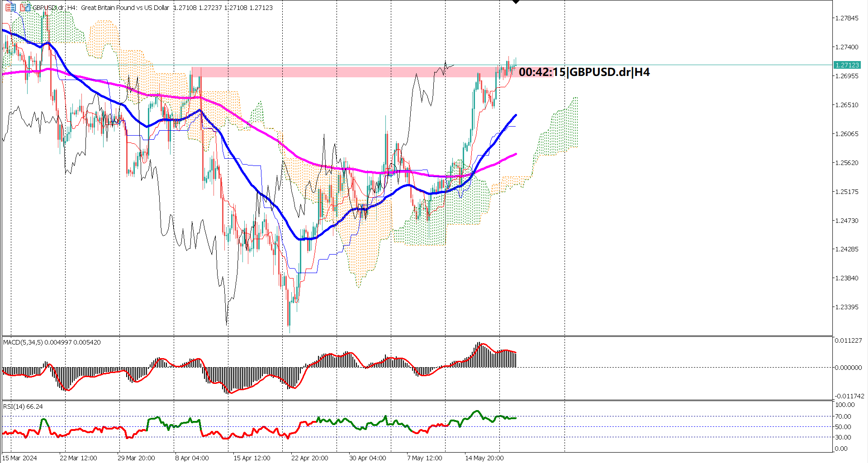The width and height of the screenshot is (868, 463).
Task: Click the candle countdown timer overlay
Action: (x=583, y=72)
